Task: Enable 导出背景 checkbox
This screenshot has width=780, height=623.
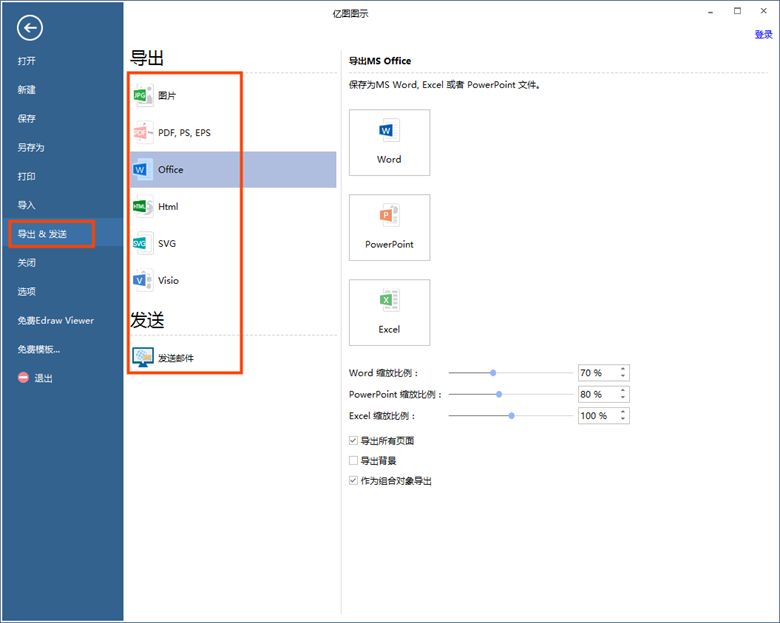Action: click(x=353, y=461)
